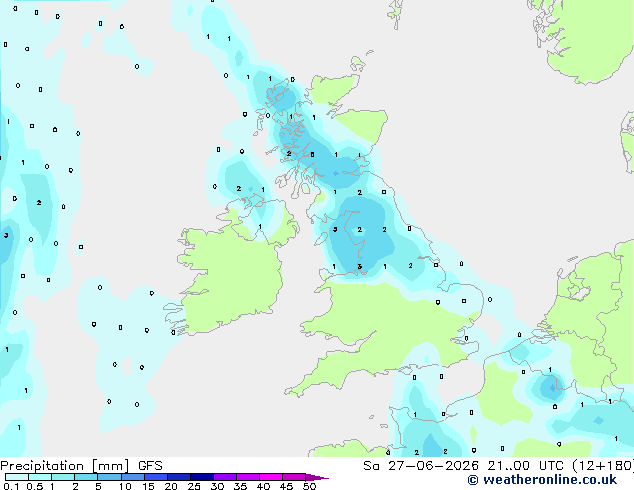This screenshot has width=634, height=490.
Task: Select legend swatch between 45 and 50
Action: pyautogui.click(x=294, y=477)
